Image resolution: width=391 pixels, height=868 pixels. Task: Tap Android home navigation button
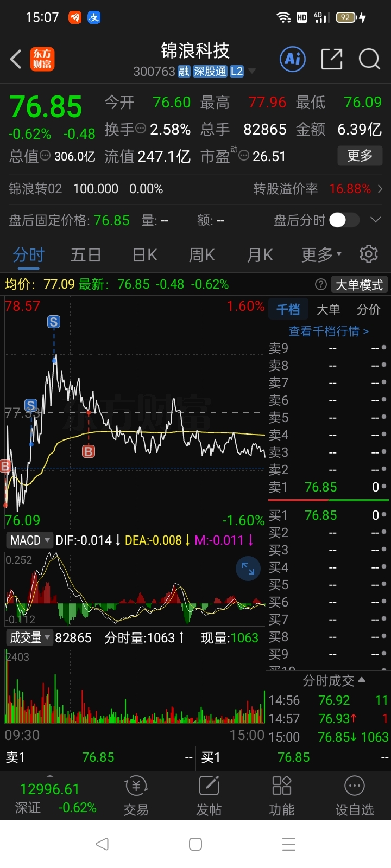tap(195, 844)
